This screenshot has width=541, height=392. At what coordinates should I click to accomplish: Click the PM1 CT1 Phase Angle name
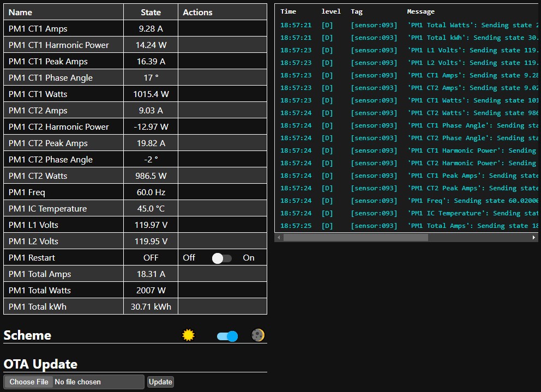pos(51,78)
